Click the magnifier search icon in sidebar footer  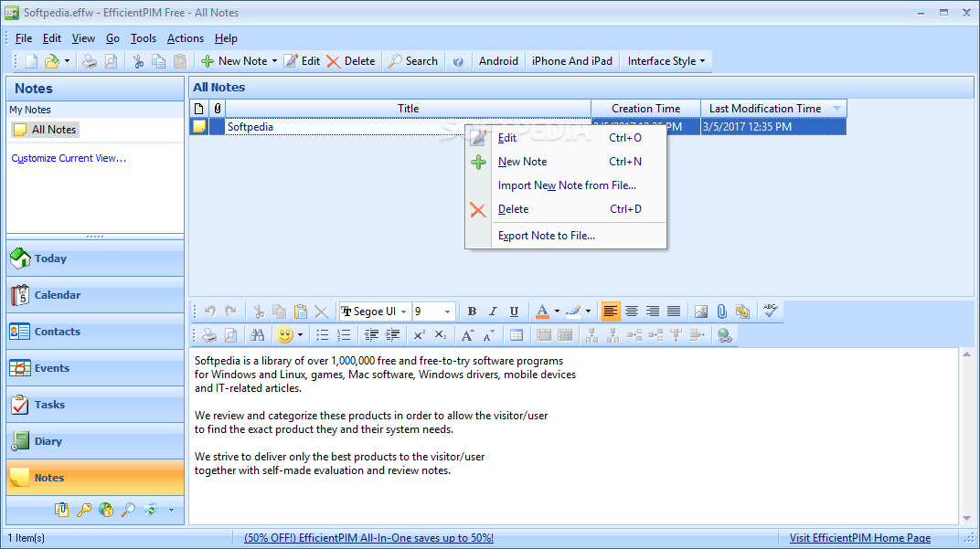(x=128, y=510)
